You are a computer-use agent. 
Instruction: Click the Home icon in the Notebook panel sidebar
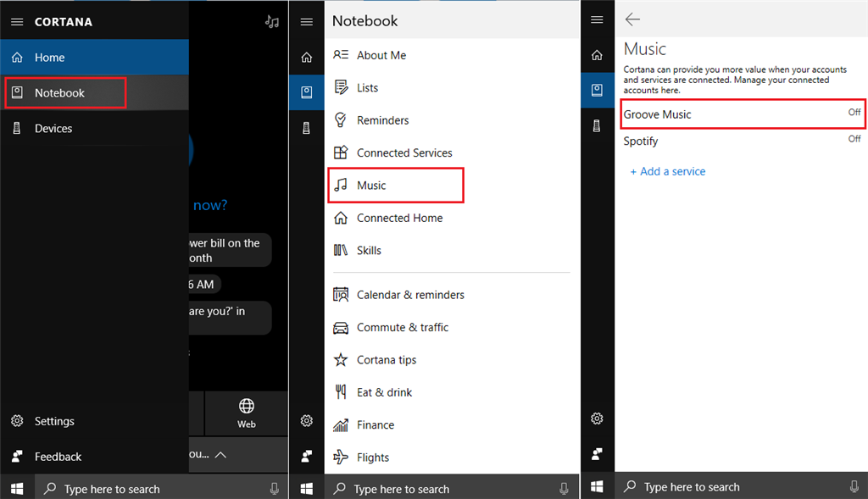coord(307,58)
